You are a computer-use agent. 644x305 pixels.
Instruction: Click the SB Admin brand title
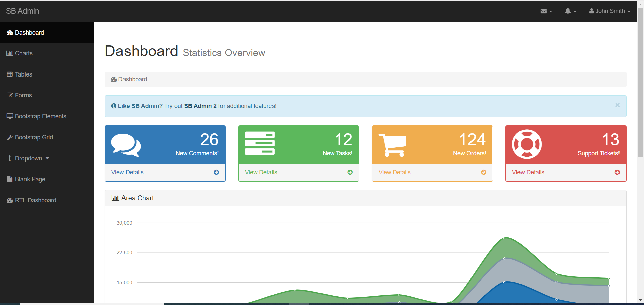click(x=22, y=11)
